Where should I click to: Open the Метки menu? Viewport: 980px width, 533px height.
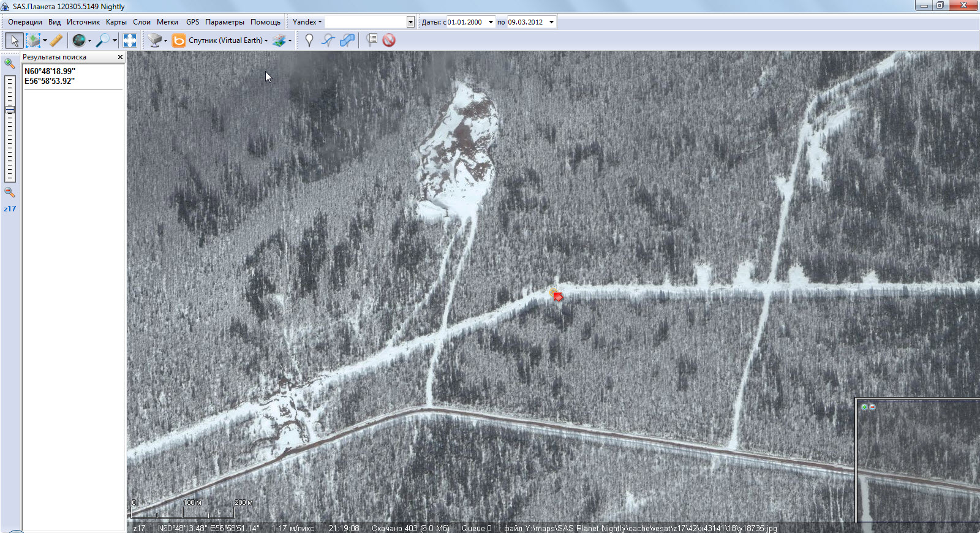click(167, 22)
